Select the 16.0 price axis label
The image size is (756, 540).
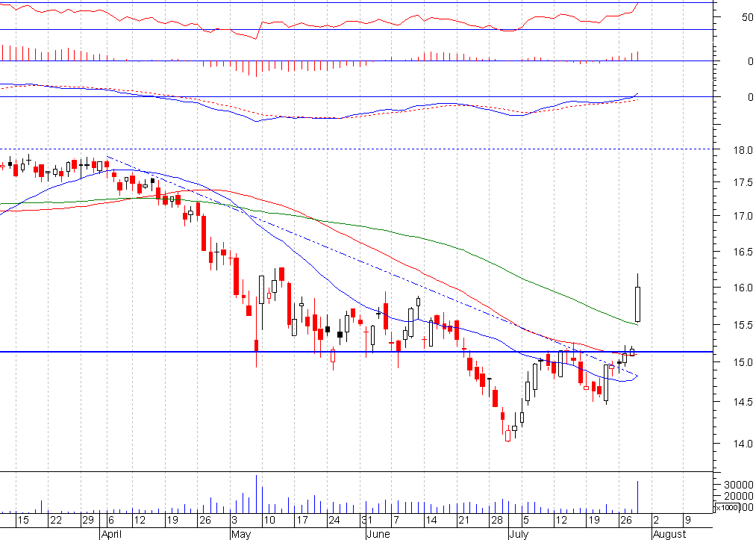[x=743, y=288]
